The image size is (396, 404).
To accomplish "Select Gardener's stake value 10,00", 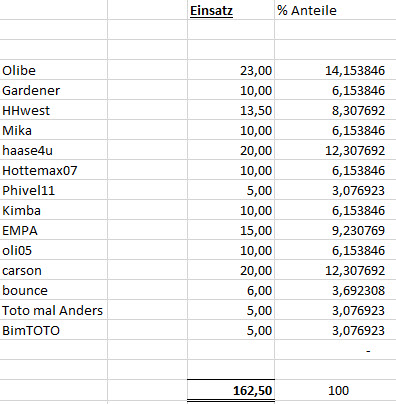I will pyautogui.click(x=231, y=90).
